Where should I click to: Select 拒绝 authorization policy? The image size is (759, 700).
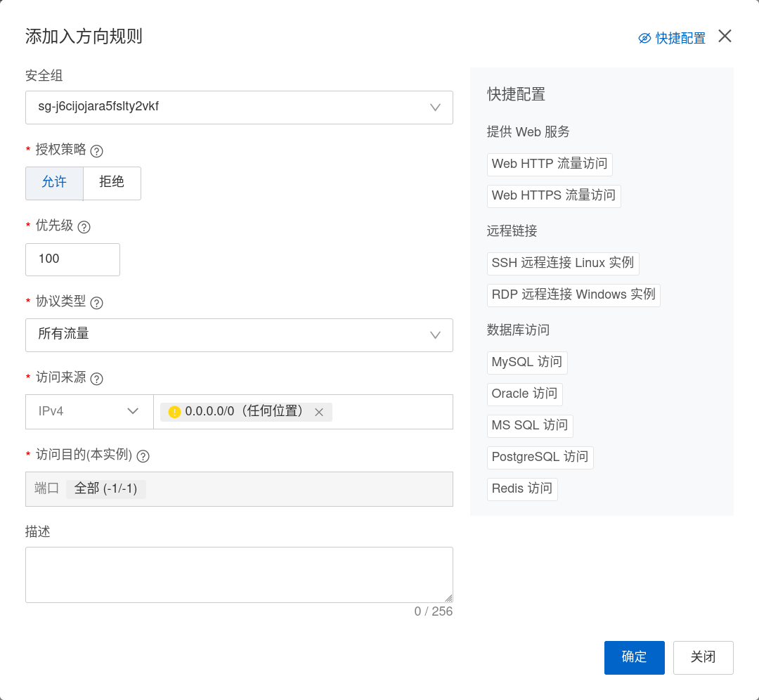click(112, 183)
